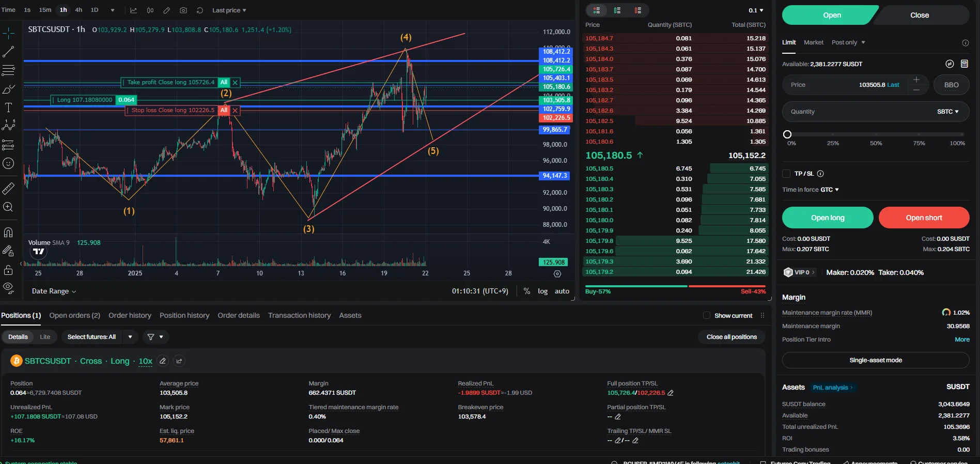Toggle log scale on chart
The width and height of the screenshot is (980, 464).
tap(542, 291)
